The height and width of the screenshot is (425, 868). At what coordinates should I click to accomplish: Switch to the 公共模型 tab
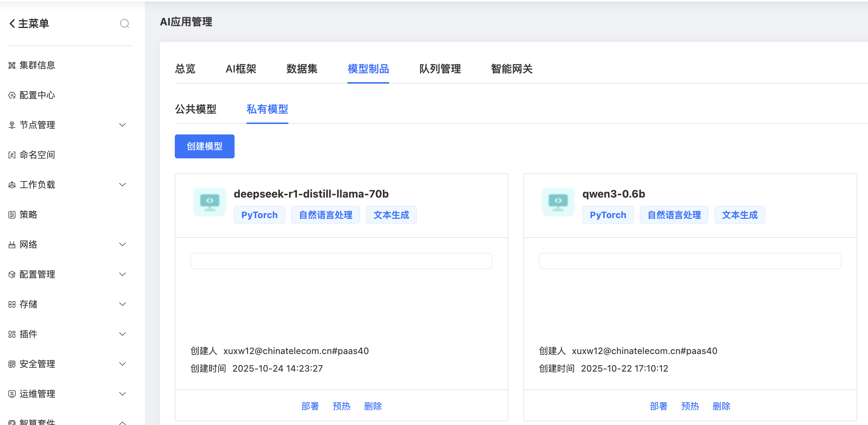tap(196, 109)
